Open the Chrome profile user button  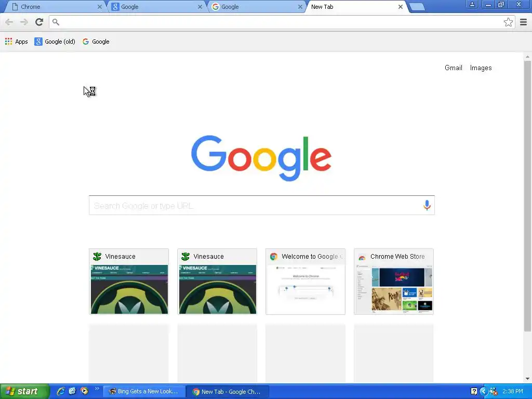pos(472,4)
